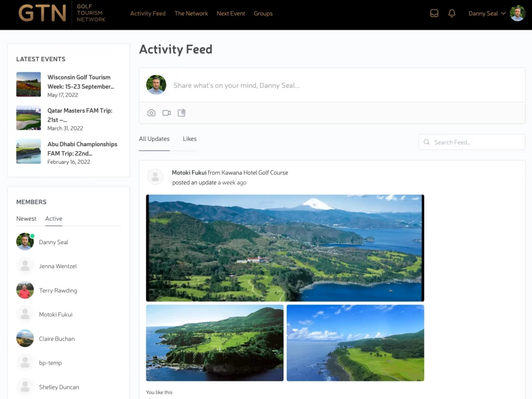Screen dimensions: 532x399
Task: Click Terry Rawding's member avatar
Action: pos(25,290)
